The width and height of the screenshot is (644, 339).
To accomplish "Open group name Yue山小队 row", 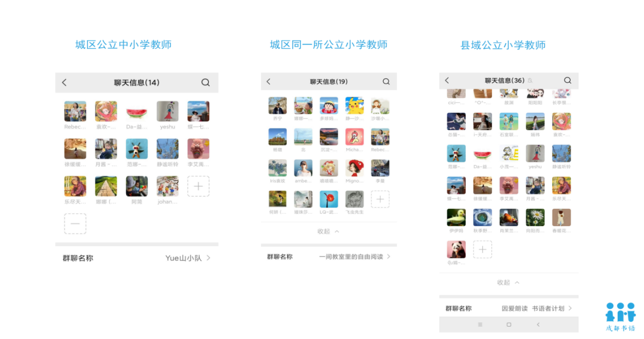I will coord(137,258).
